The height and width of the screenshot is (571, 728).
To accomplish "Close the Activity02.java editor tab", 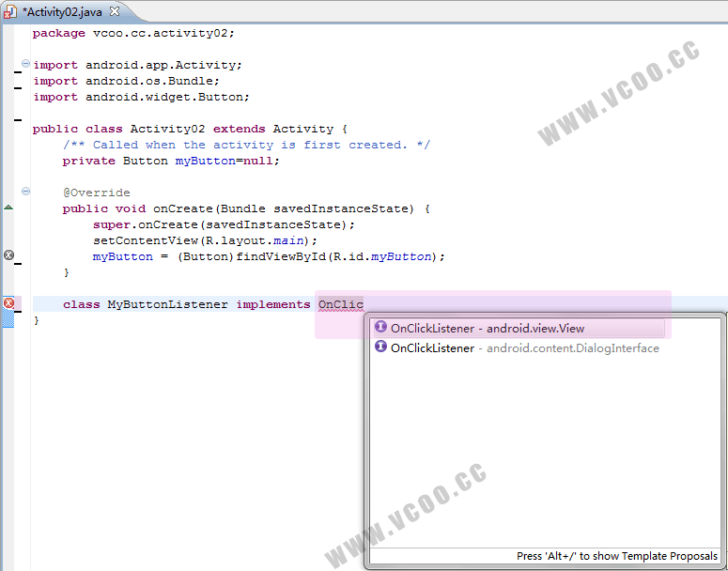I will click(x=115, y=11).
